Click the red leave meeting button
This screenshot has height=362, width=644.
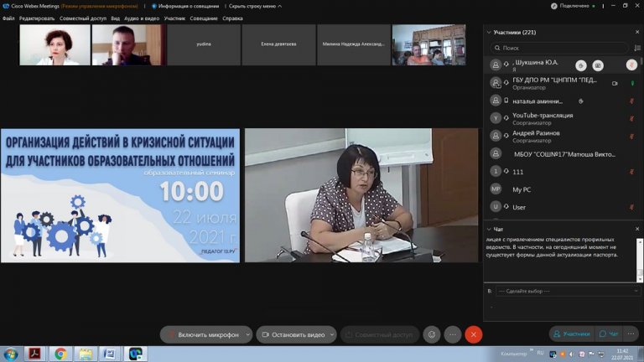tap(474, 334)
